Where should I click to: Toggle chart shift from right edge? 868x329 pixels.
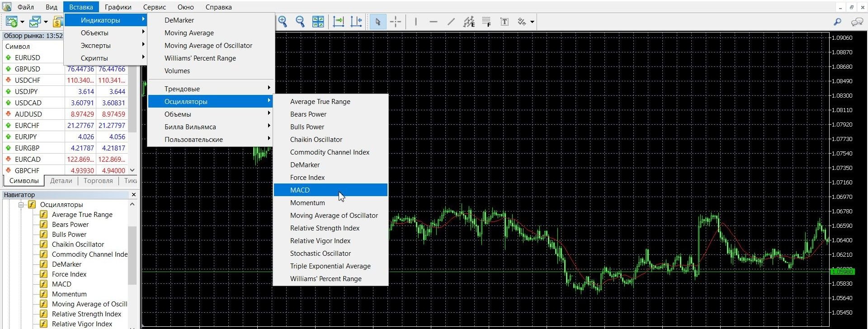(356, 22)
